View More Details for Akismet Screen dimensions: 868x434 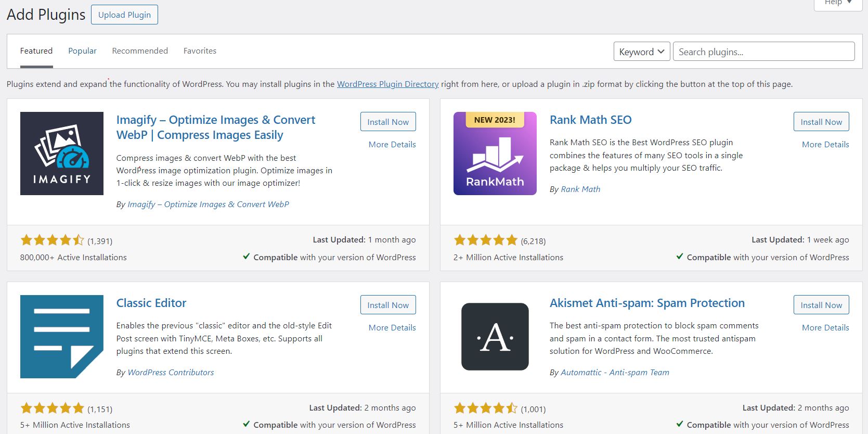click(x=825, y=328)
